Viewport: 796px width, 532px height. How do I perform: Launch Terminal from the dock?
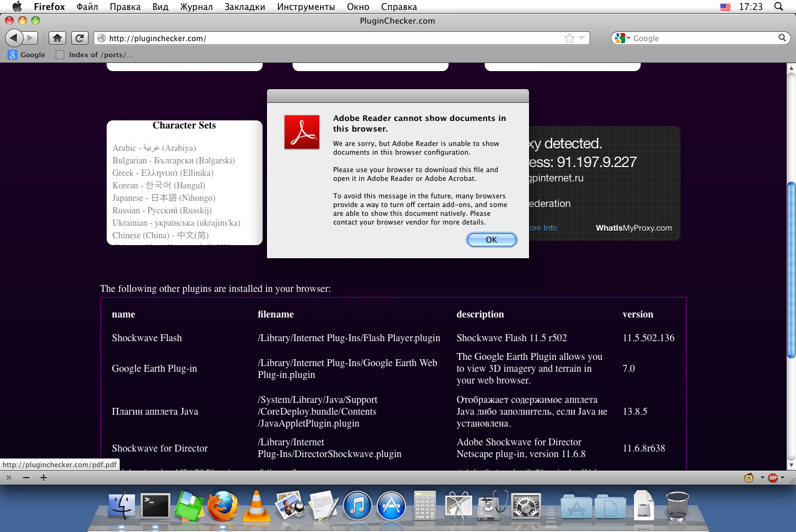pyautogui.click(x=155, y=506)
